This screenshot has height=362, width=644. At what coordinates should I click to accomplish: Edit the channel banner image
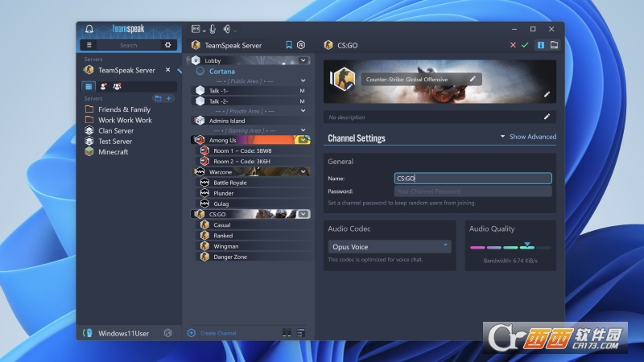(547, 95)
